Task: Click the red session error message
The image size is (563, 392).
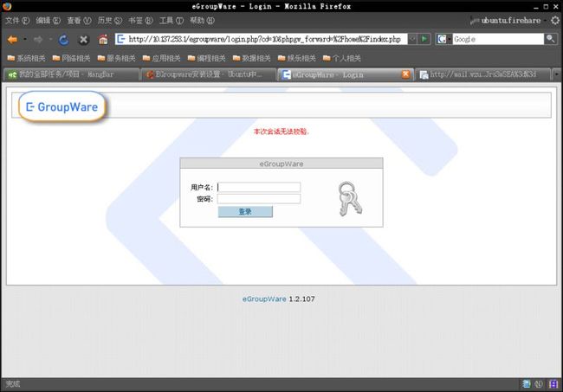Action: click(x=281, y=132)
